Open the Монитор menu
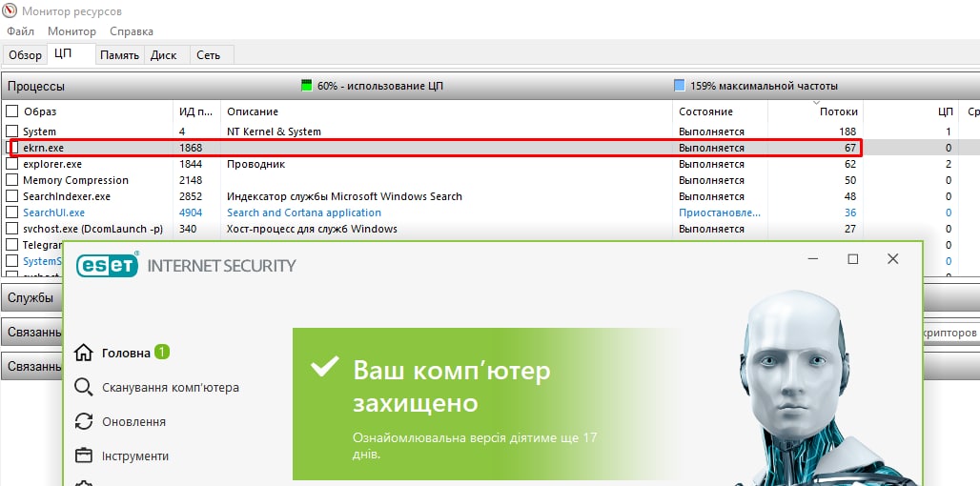980x486 pixels. pos(71,31)
